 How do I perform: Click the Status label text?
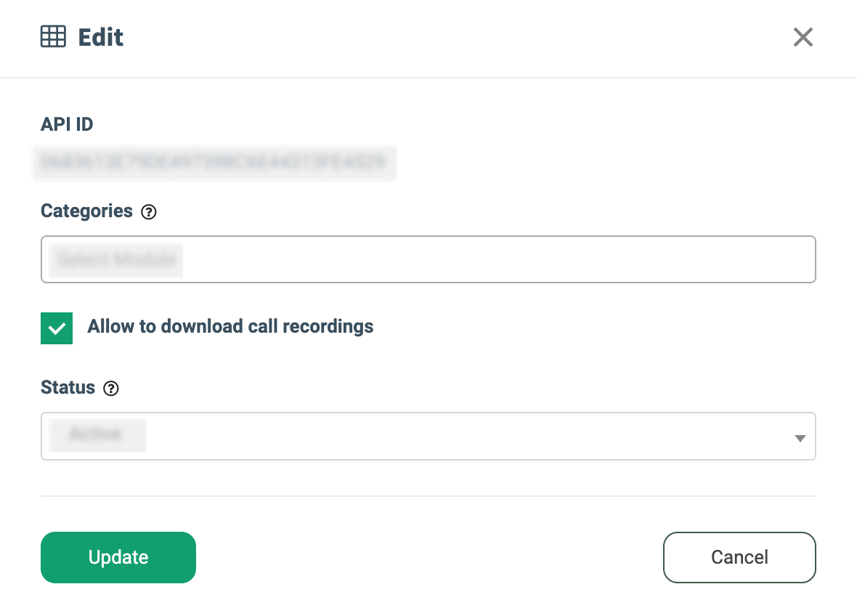tap(68, 387)
